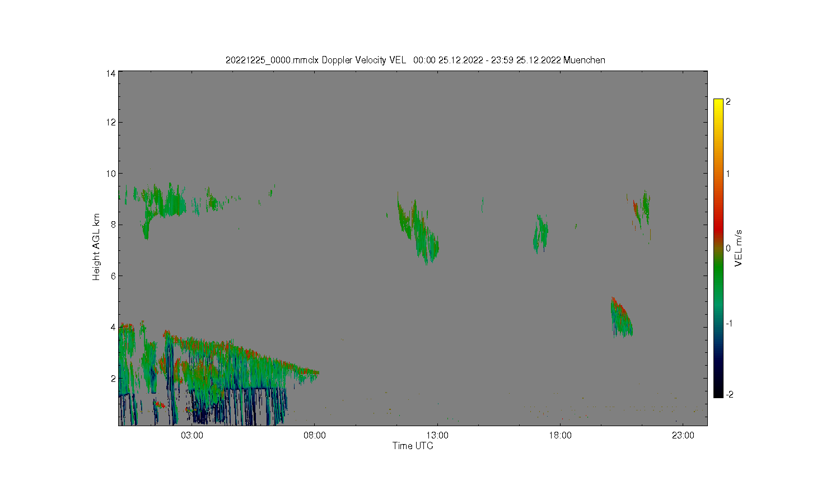Click the 03:00 time tick label
840x504 pixels.
pos(192,435)
